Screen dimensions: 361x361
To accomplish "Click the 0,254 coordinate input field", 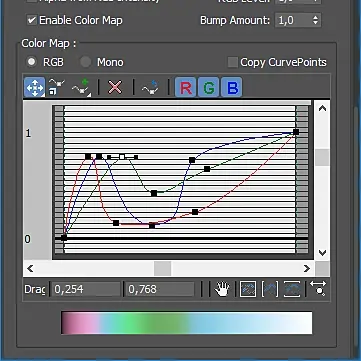I will point(85,289).
